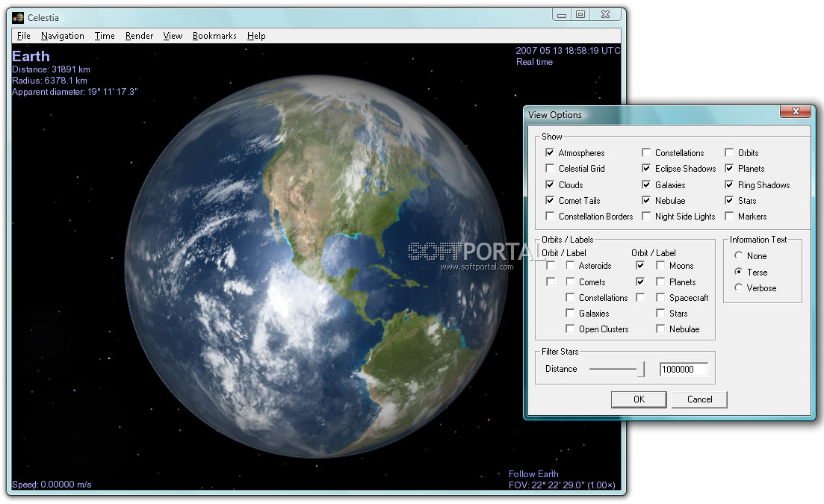Check the label box for Spacecraft
Screen dimensions: 824x504
click(x=660, y=298)
